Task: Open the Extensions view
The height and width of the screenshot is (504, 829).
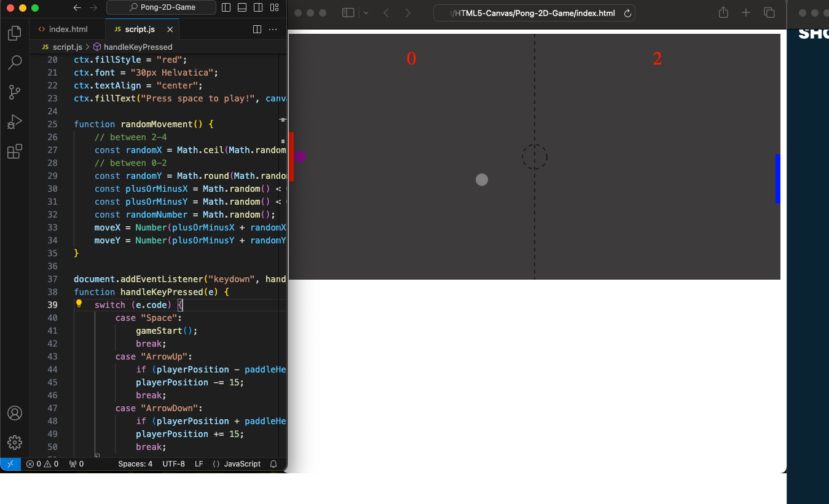Action: pyautogui.click(x=15, y=151)
